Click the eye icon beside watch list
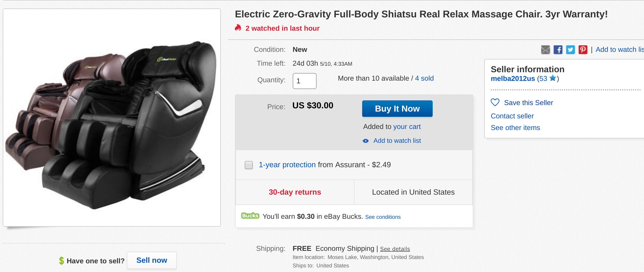 pos(366,141)
